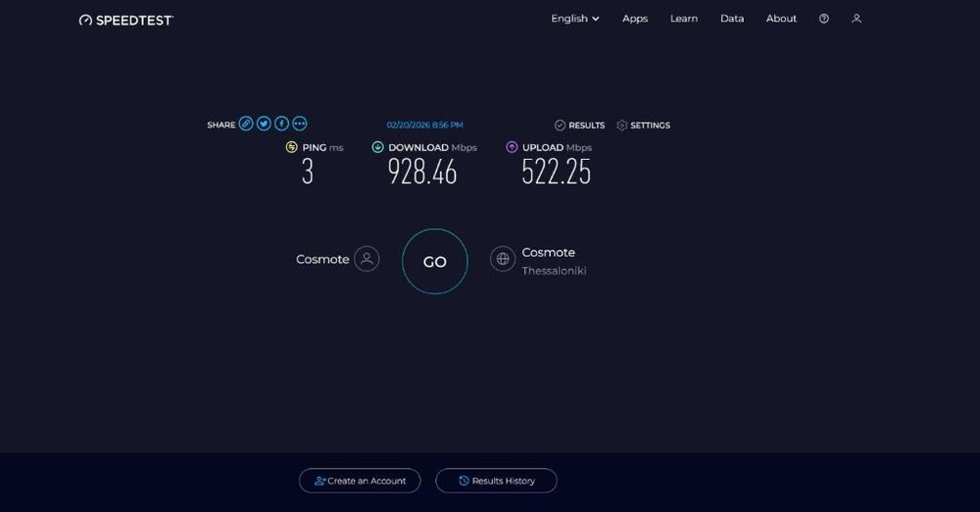This screenshot has height=512, width=980.
Task: Start the test with GO button
Action: pyautogui.click(x=435, y=262)
